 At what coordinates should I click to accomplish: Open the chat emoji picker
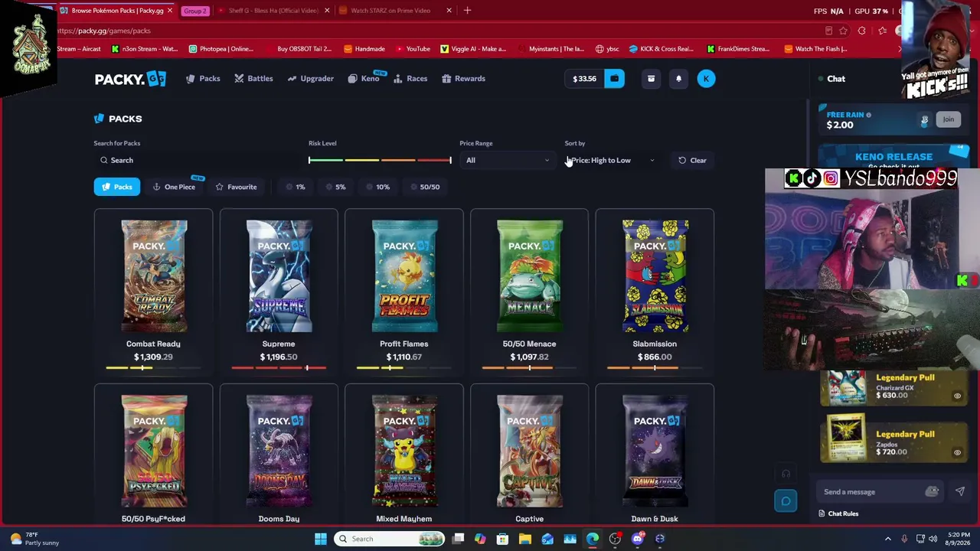point(932,492)
